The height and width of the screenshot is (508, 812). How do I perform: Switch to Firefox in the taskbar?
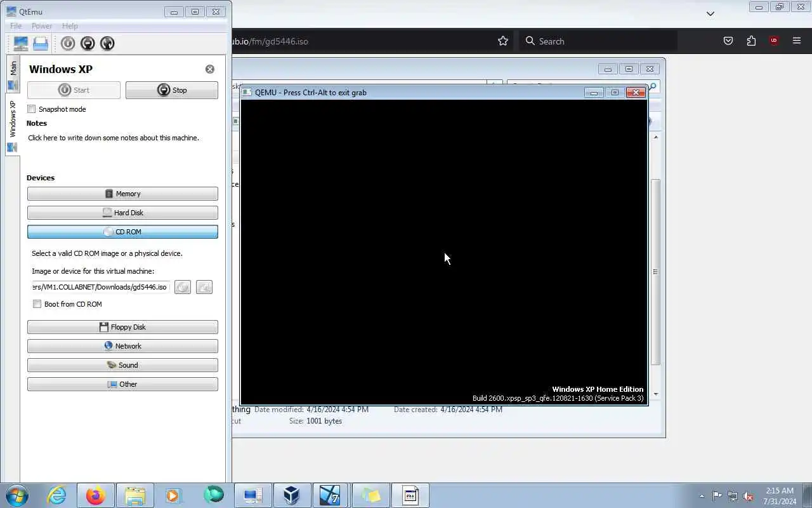96,495
